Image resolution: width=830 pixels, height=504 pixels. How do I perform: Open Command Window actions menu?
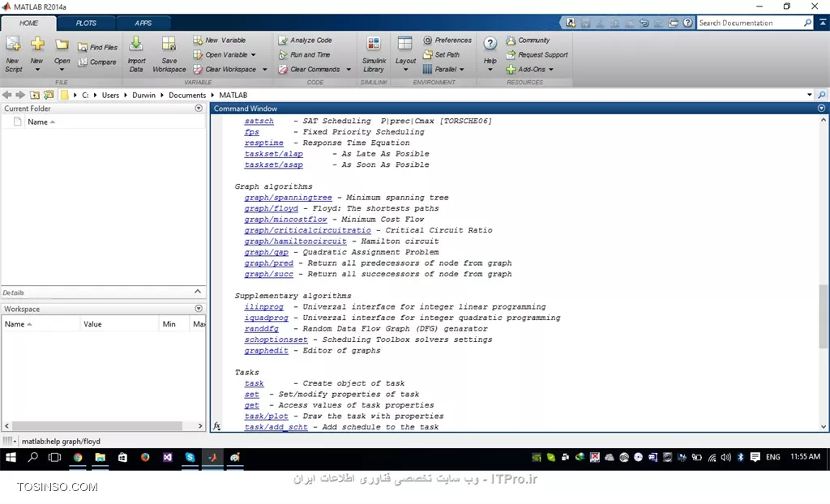click(x=821, y=108)
